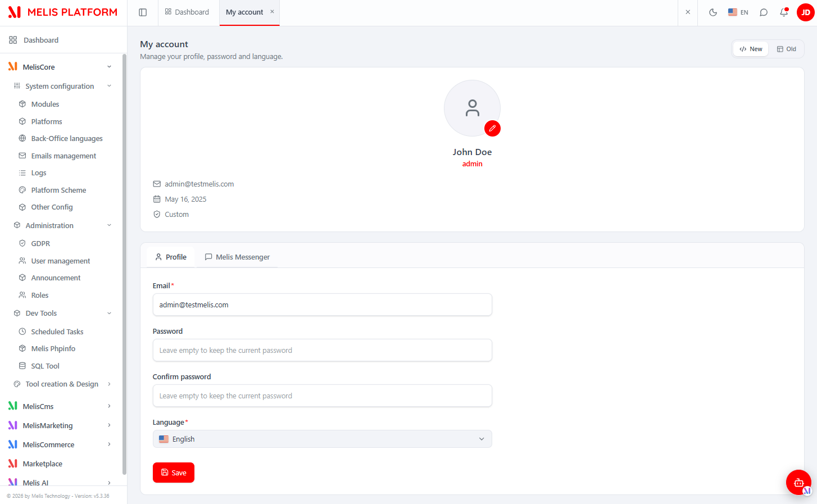Close all tabs X button
817x504 pixels.
[688, 12]
